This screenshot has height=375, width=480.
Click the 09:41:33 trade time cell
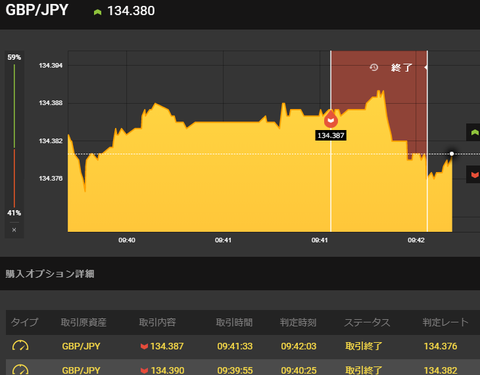[x=235, y=346]
